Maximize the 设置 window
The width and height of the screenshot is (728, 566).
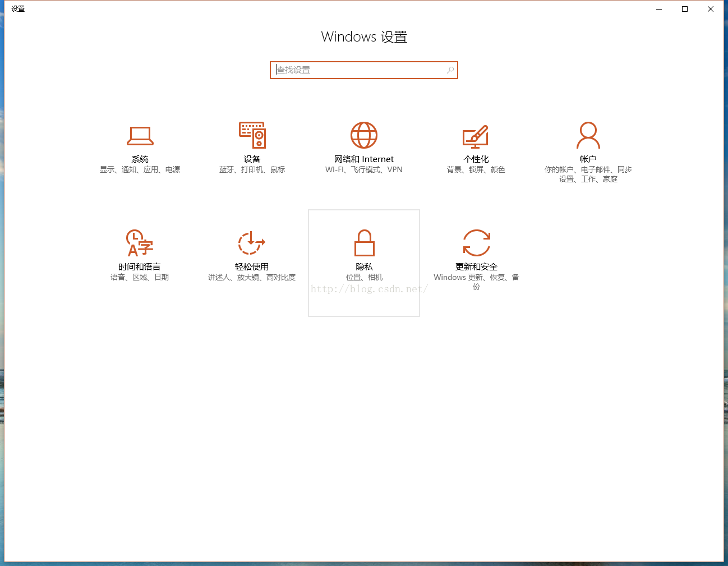pyautogui.click(x=685, y=9)
